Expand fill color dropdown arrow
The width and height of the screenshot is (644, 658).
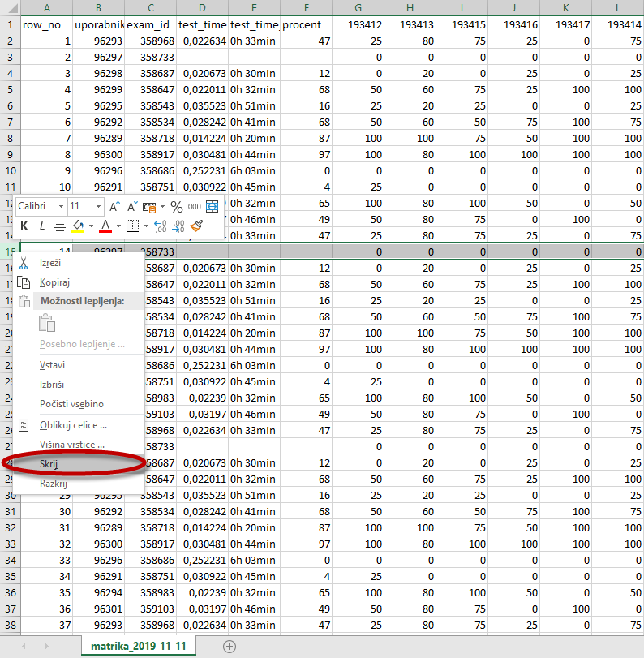click(91, 226)
